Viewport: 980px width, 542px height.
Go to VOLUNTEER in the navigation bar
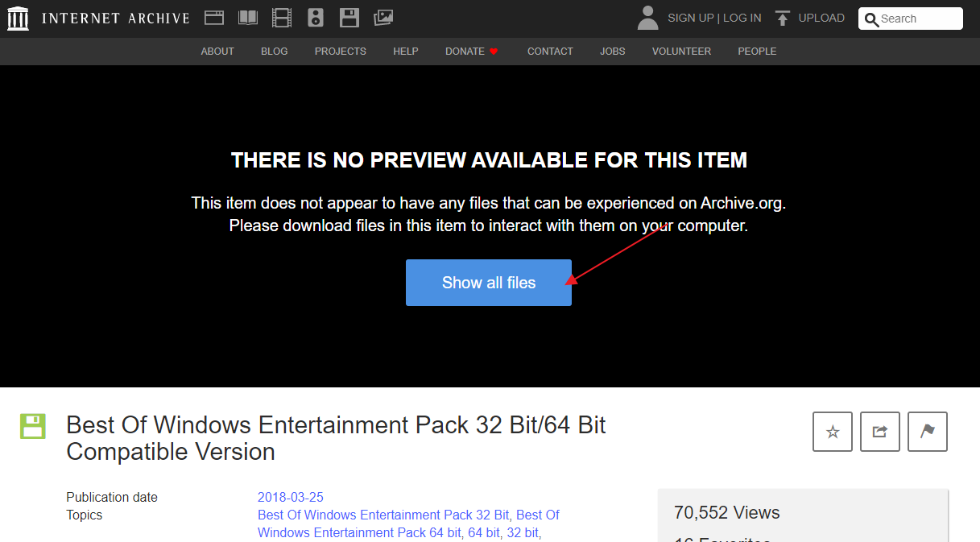(x=681, y=52)
